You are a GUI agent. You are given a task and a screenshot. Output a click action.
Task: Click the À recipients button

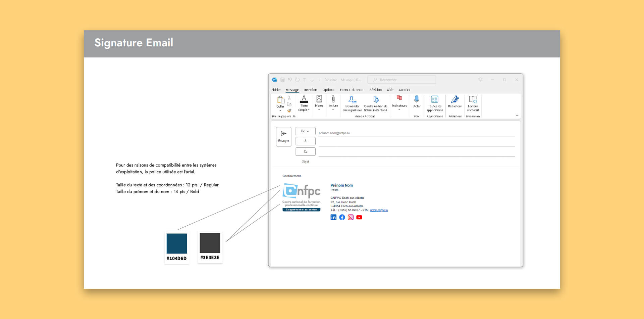pyautogui.click(x=305, y=141)
